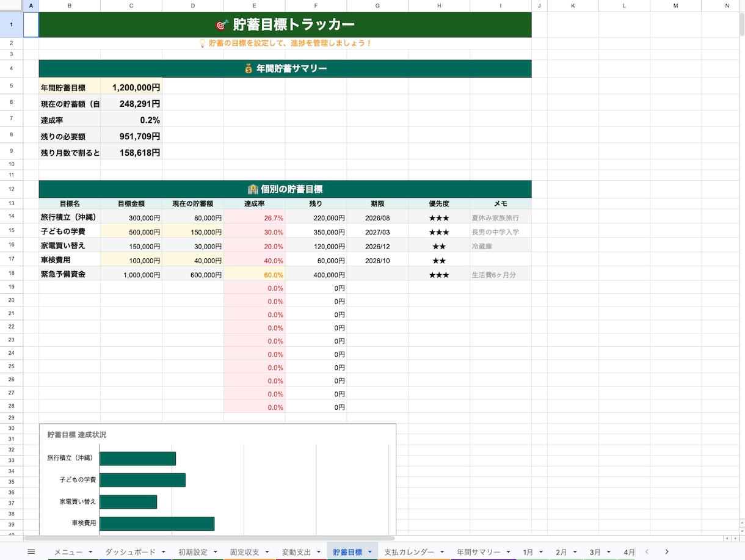Click the select-all corner box
745x560 pixels.
pyautogui.click(x=12, y=5)
